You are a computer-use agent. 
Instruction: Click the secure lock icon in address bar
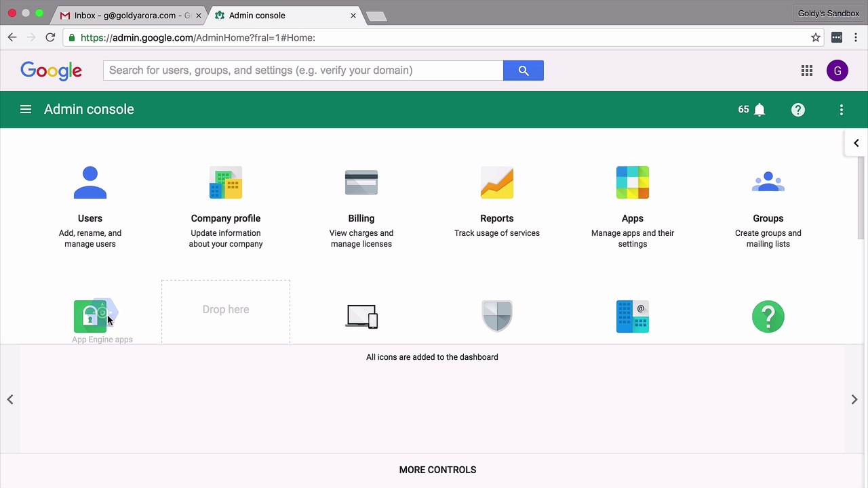pyautogui.click(x=72, y=38)
